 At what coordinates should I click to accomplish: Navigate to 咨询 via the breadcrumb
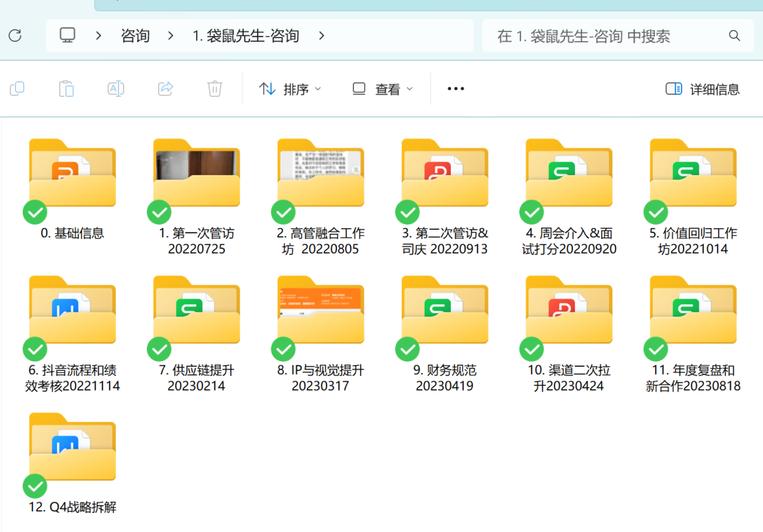(134, 35)
